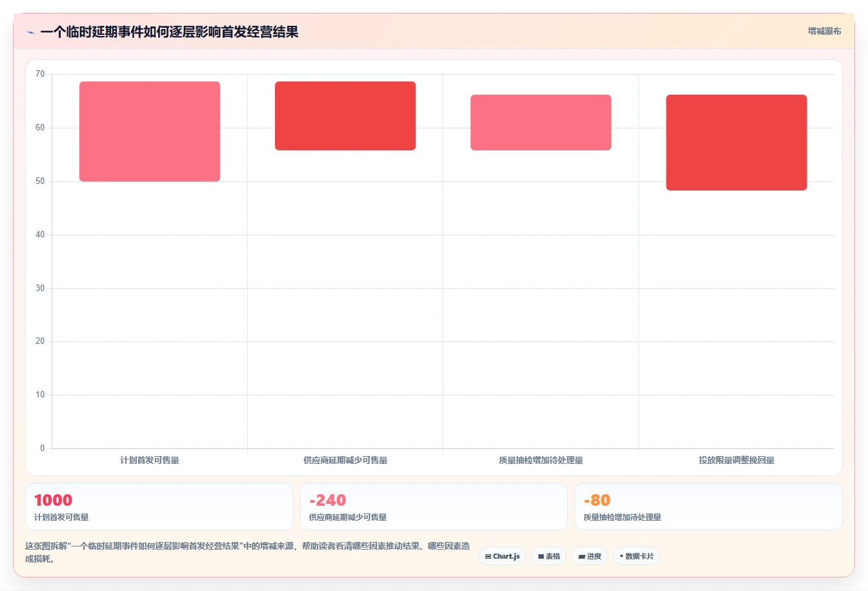
Task: Click the y-axis value 70
Action: pos(40,74)
